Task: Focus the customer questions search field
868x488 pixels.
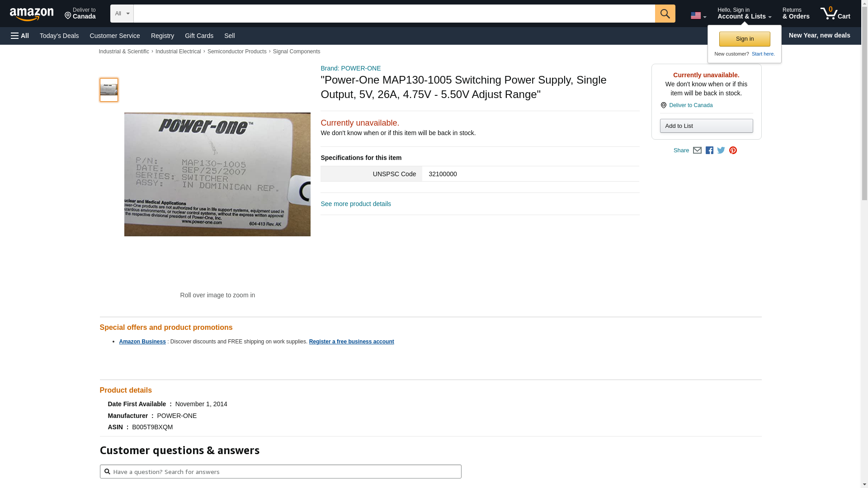Action: coord(280,472)
